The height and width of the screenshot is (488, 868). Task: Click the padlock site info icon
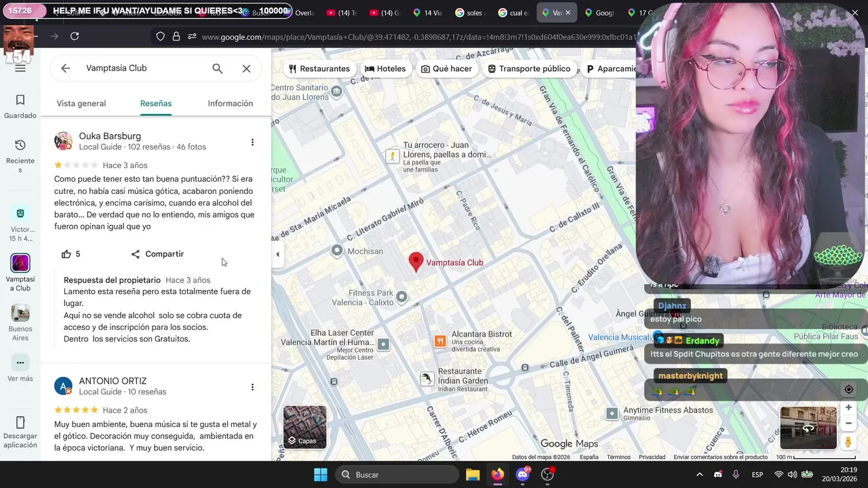coord(176,37)
